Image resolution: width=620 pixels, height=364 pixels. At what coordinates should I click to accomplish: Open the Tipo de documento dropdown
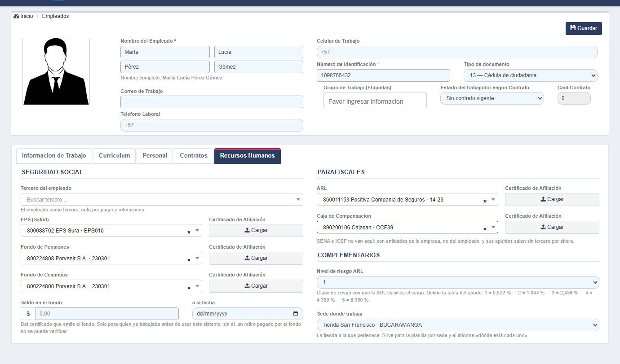pyautogui.click(x=531, y=75)
